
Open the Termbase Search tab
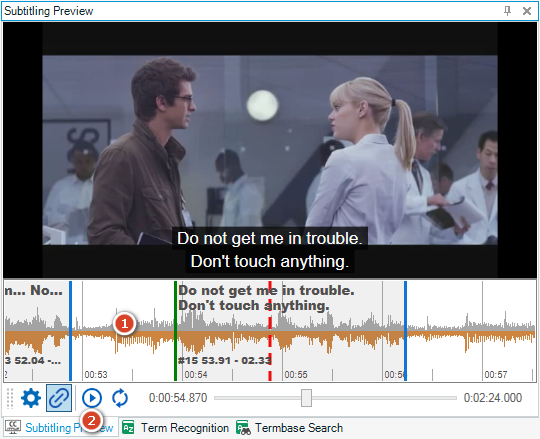pyautogui.click(x=290, y=428)
